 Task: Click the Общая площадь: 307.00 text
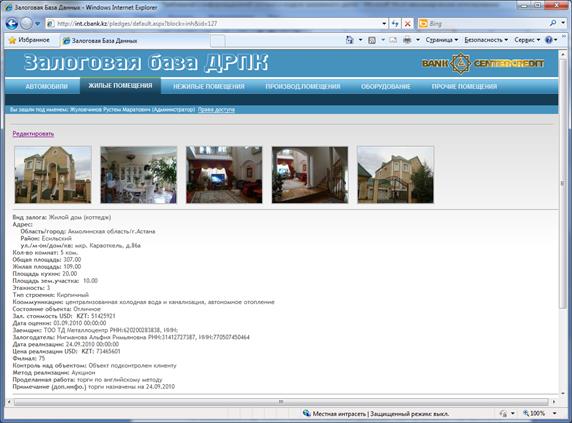click(47, 260)
